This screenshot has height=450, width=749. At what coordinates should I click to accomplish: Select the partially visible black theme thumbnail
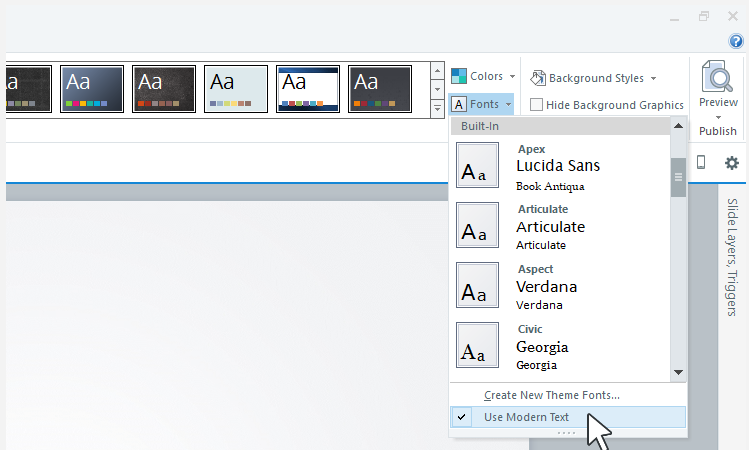(x=28, y=89)
